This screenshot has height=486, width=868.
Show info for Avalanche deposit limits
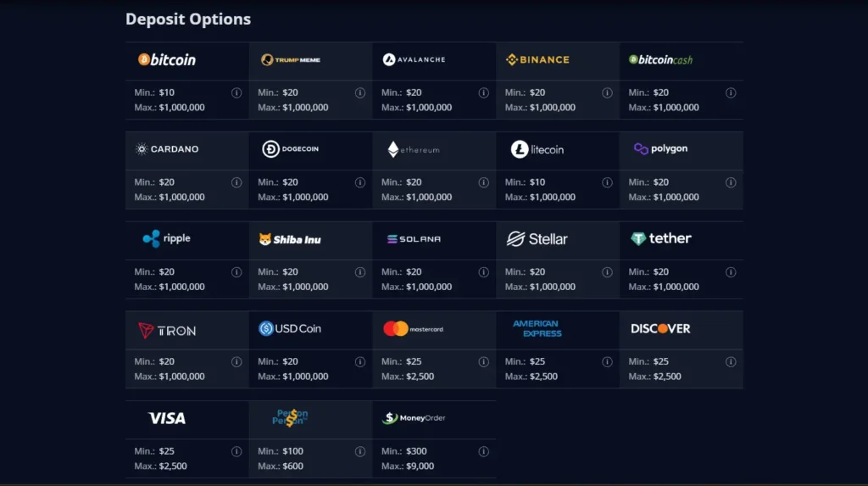pyautogui.click(x=484, y=92)
